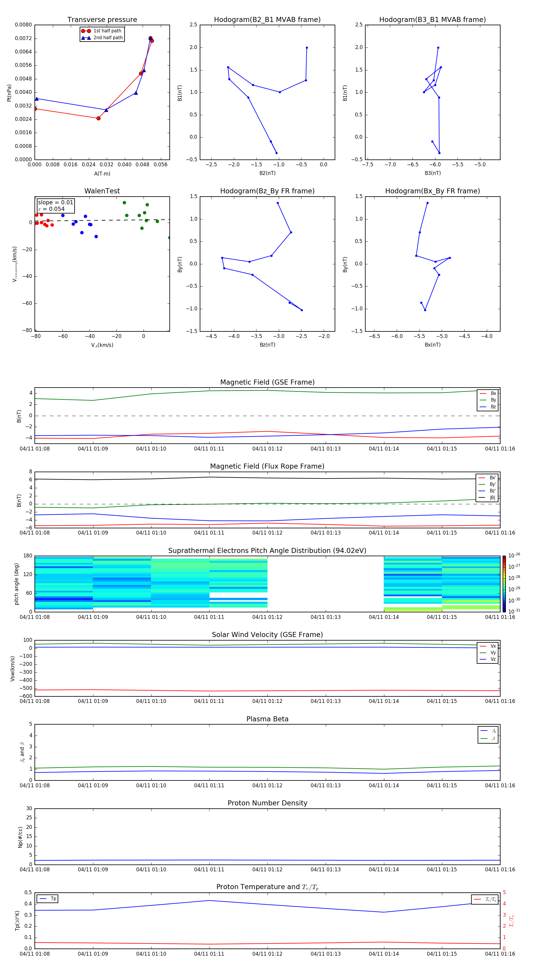The width and height of the screenshot is (535, 980).
Task: Click 'Hodogram(B2_B1 MVAB frame)' title
Action: (267, 20)
